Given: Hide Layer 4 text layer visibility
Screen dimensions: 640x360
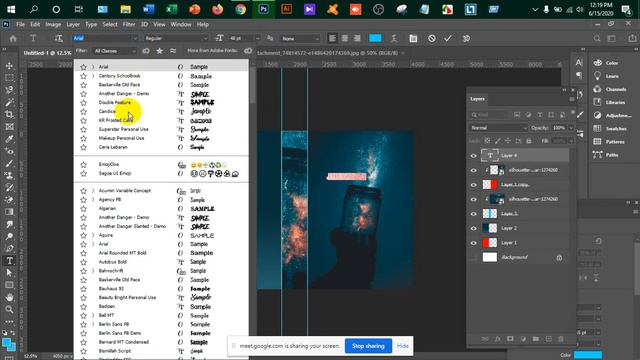Looking at the screenshot, I should [473, 156].
